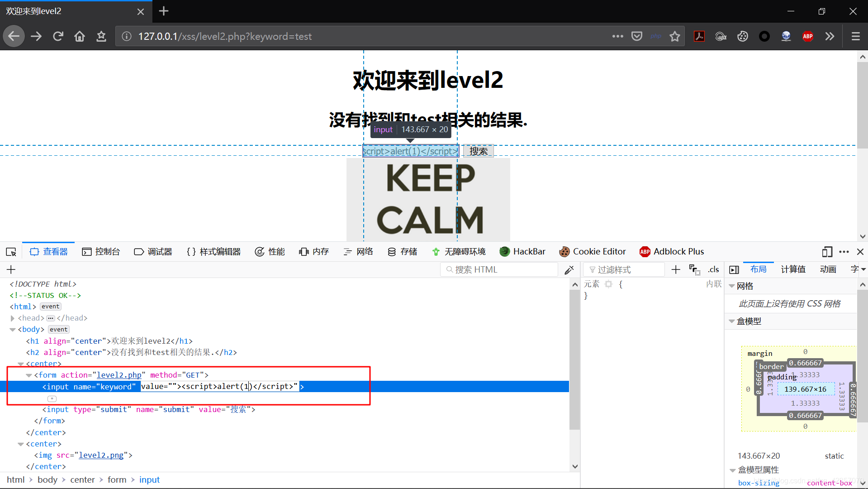Open devtools three-dot options menu
This screenshot has height=489, width=868.
tap(844, 252)
